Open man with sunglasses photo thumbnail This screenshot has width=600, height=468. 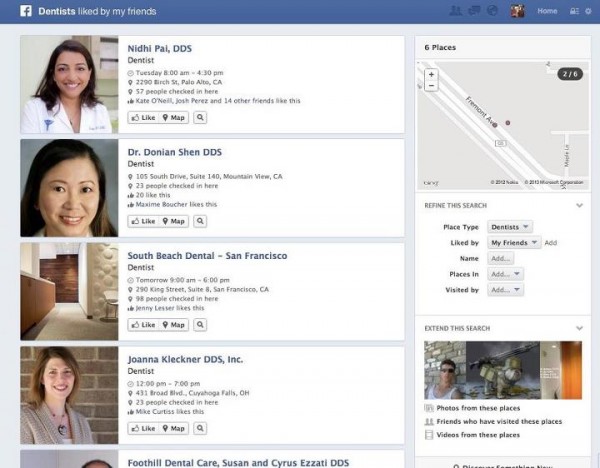(445, 370)
